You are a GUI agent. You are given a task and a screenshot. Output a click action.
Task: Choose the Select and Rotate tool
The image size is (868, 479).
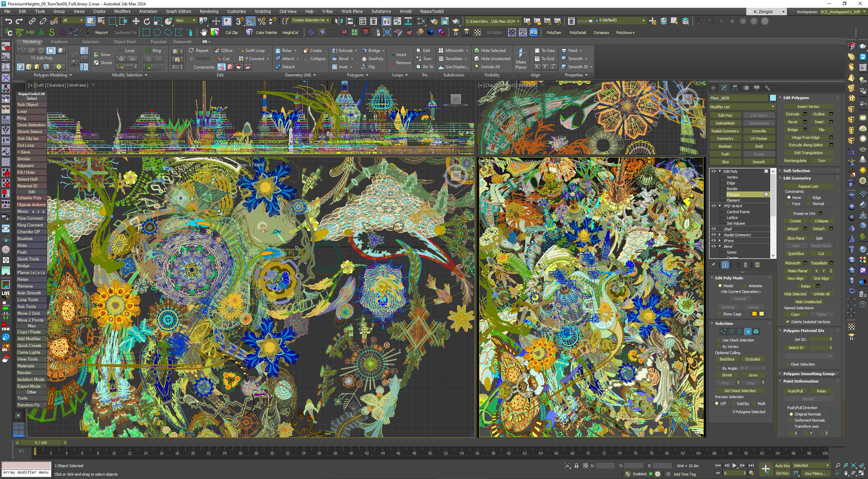(147, 21)
